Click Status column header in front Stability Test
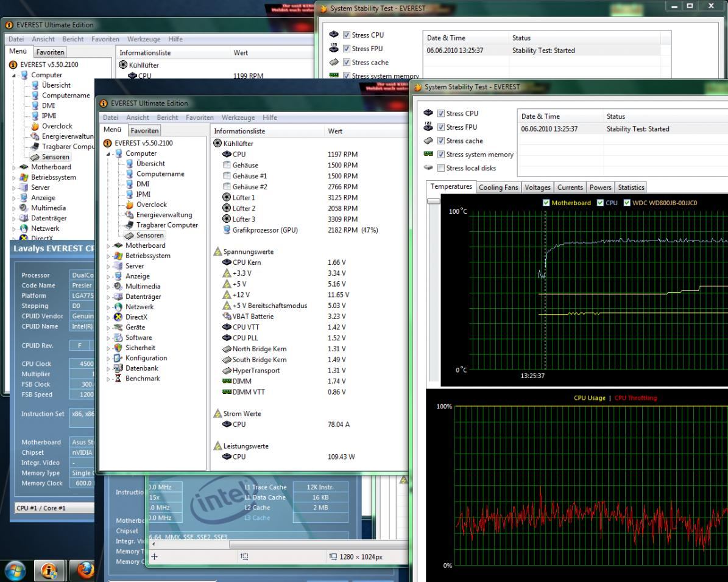The image size is (728, 582). [x=665, y=116]
